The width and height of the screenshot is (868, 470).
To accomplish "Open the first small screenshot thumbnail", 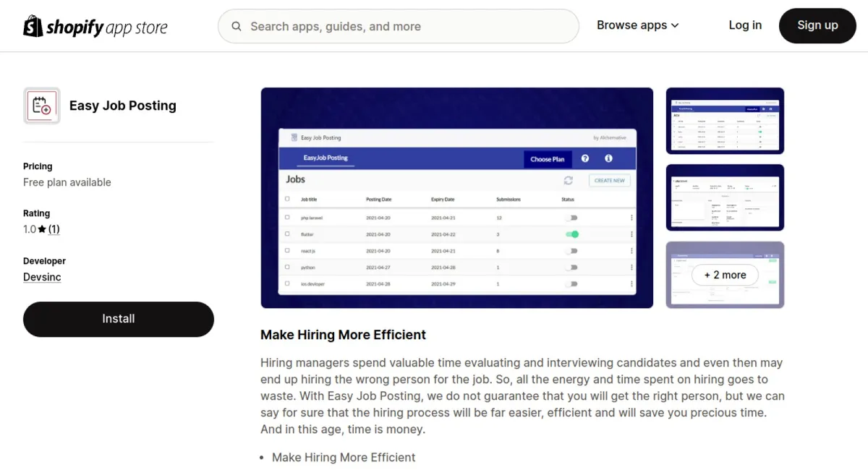I will point(725,121).
